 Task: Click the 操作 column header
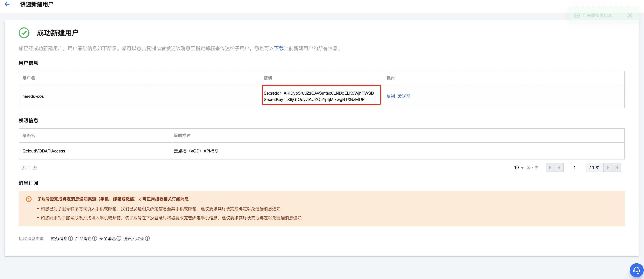click(x=391, y=78)
